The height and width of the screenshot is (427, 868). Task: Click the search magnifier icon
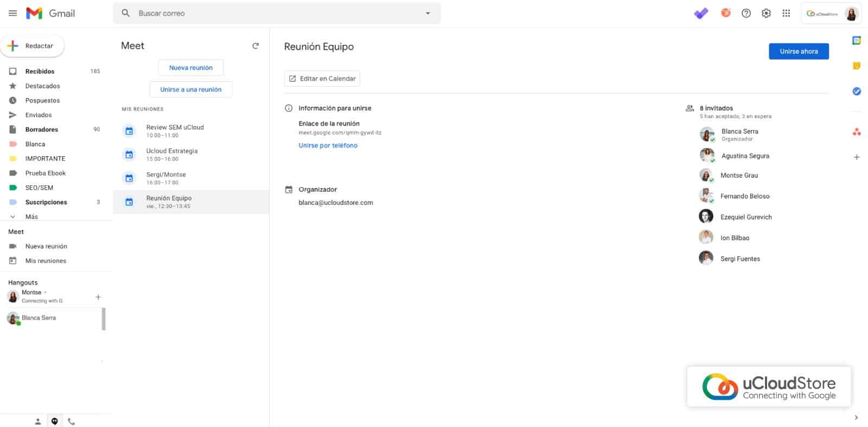pyautogui.click(x=125, y=13)
